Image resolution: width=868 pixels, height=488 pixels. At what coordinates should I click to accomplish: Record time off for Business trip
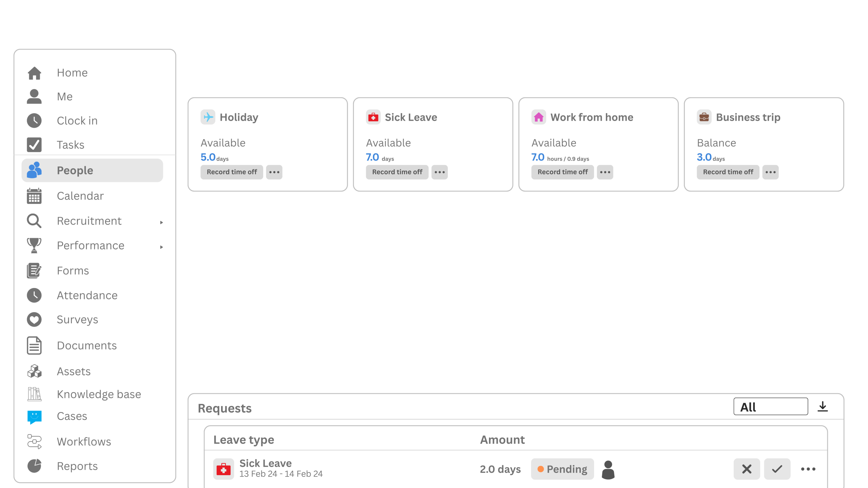[728, 172]
